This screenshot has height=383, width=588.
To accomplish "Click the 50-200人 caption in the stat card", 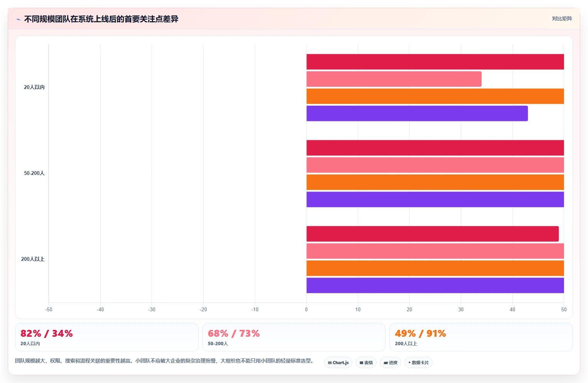I will [x=218, y=344].
